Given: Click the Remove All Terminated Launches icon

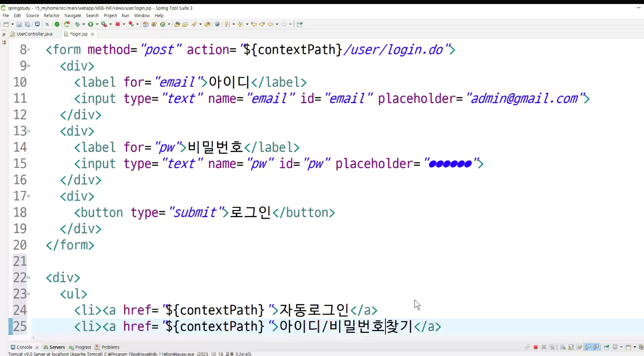Looking at the screenshot, I should pos(552,347).
